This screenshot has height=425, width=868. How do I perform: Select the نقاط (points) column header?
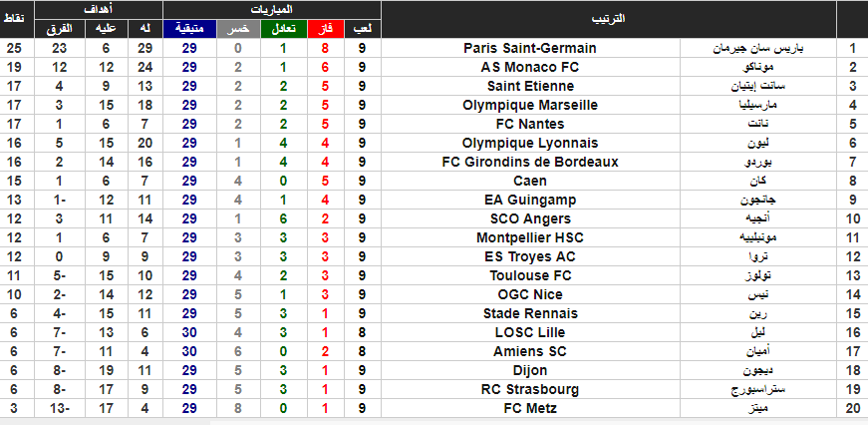pos(14,19)
